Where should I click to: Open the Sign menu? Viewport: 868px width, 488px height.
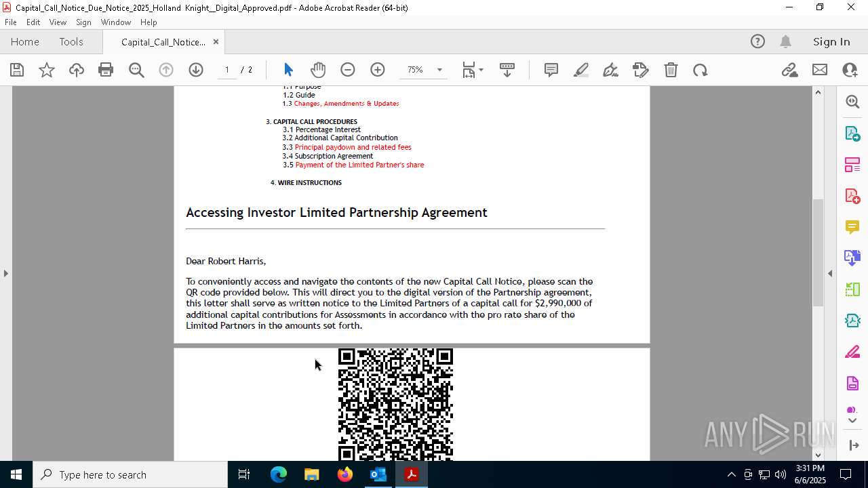pyautogui.click(x=83, y=22)
